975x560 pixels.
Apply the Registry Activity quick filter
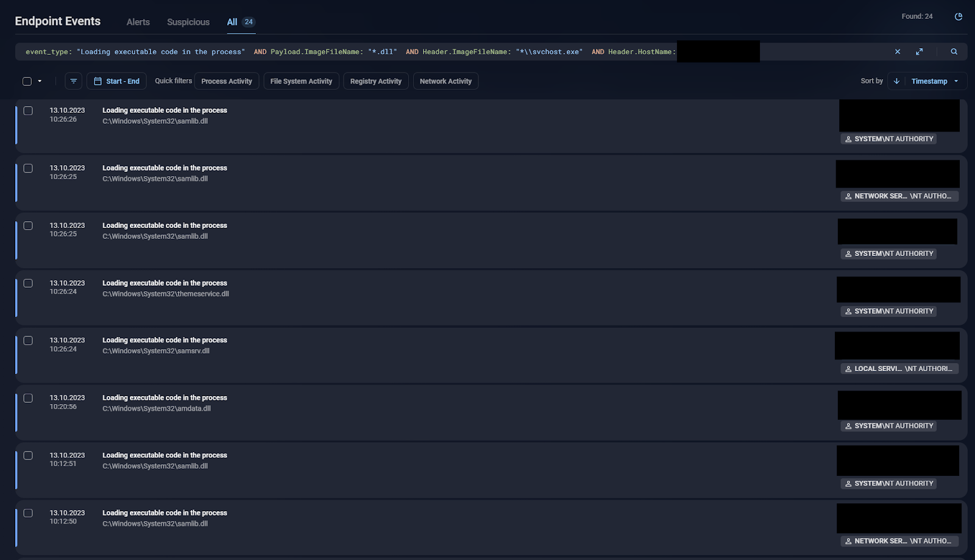tap(375, 81)
